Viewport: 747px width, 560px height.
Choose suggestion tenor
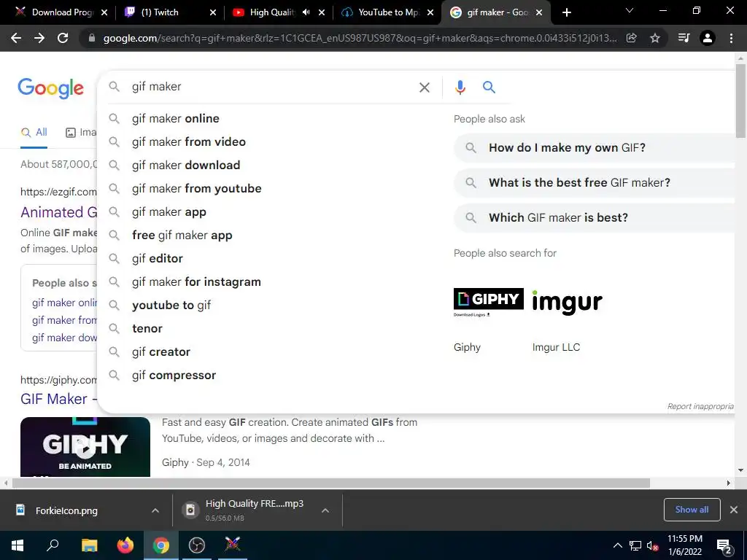point(147,329)
